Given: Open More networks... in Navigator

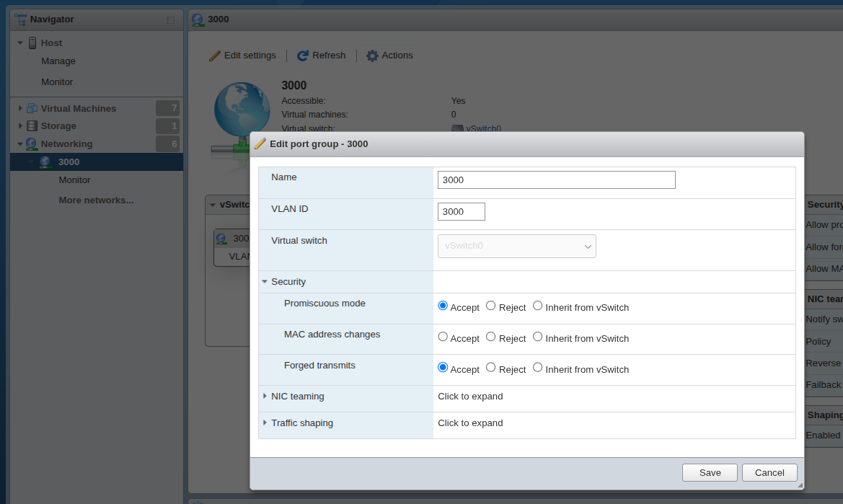Looking at the screenshot, I should 96,200.
